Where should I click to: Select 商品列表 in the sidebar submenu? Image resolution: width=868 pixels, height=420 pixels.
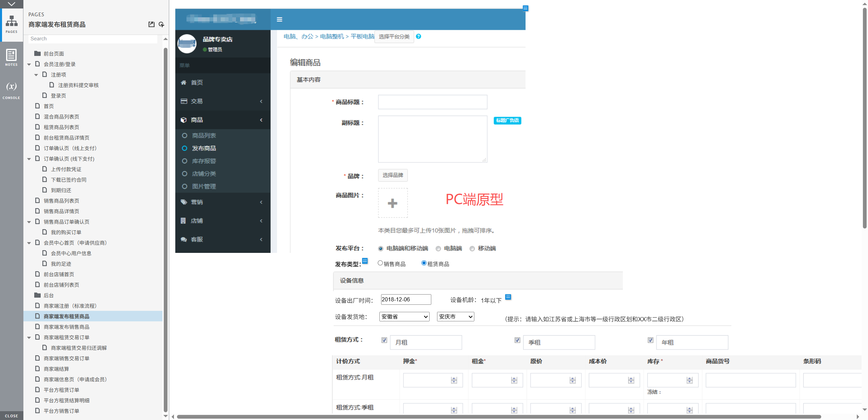pos(204,136)
